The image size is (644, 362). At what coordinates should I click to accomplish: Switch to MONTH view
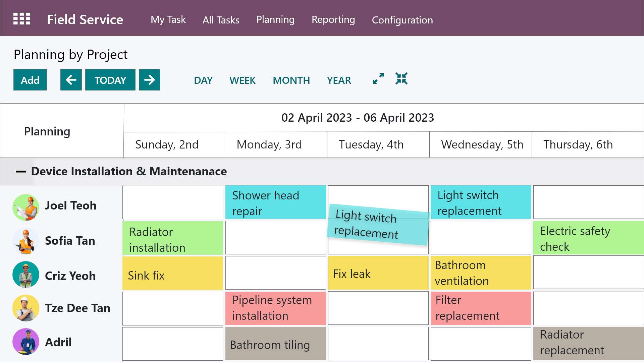(291, 80)
